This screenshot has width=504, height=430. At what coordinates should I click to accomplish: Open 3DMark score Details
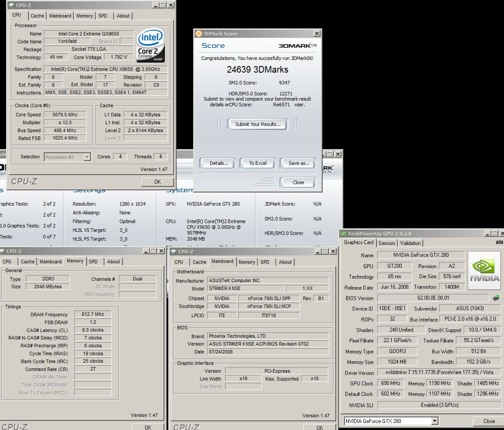click(x=219, y=163)
